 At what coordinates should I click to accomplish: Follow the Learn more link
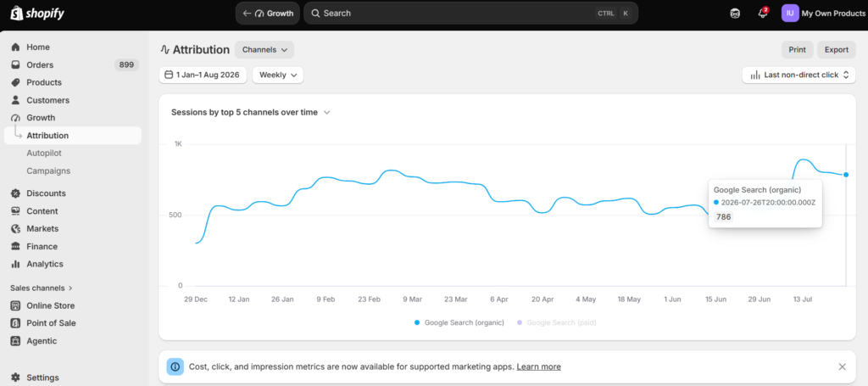(538, 366)
